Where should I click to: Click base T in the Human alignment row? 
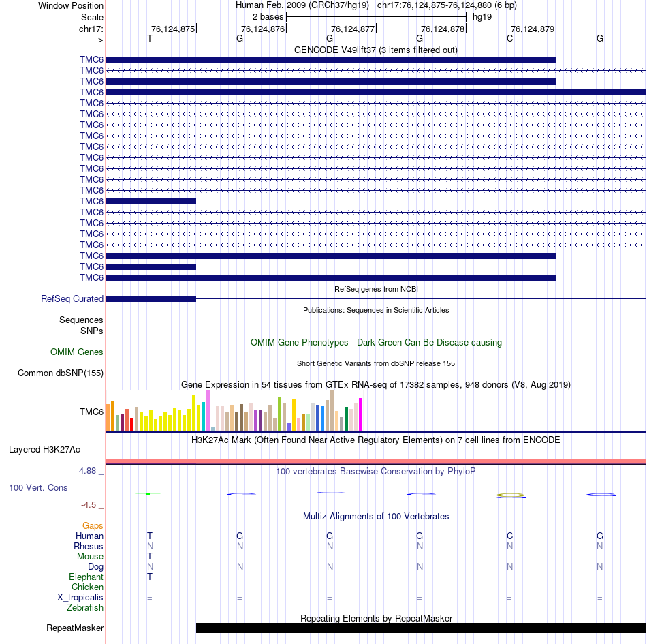150,536
